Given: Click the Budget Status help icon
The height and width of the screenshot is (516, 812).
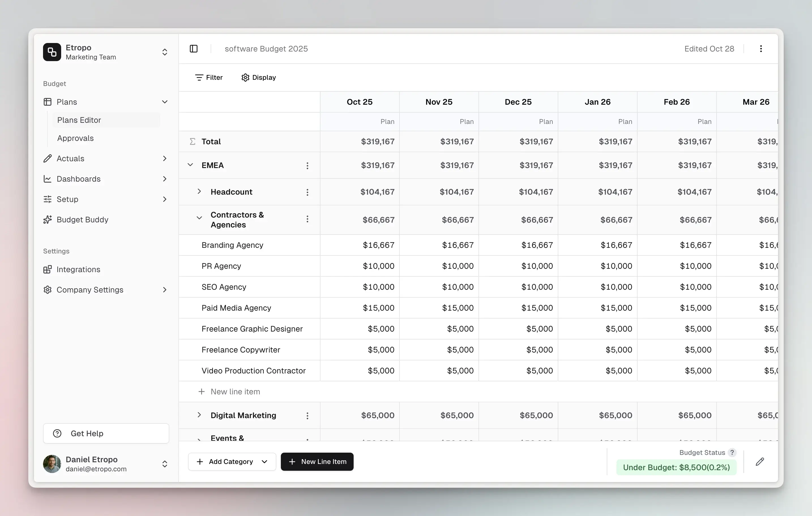Looking at the screenshot, I should pyautogui.click(x=732, y=453).
